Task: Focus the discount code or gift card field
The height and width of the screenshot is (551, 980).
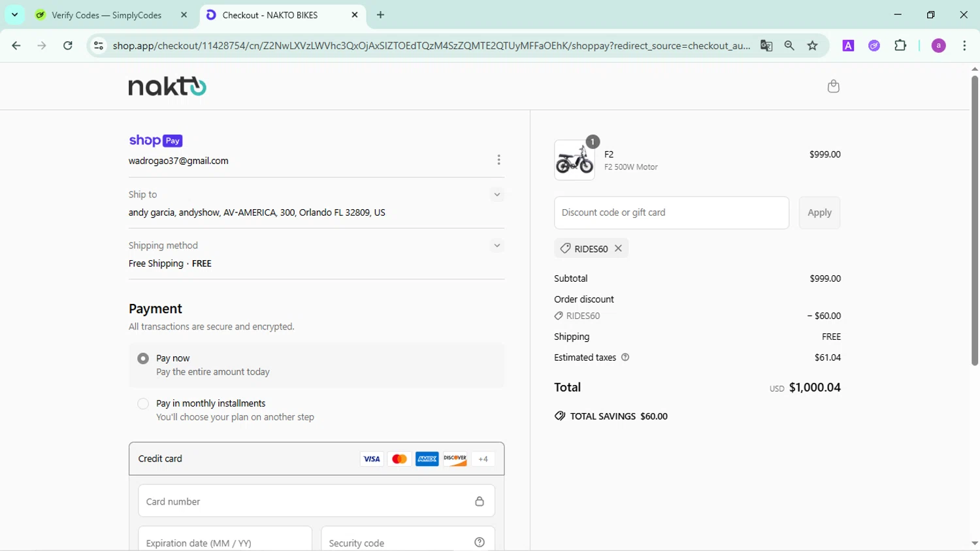Action: click(672, 212)
